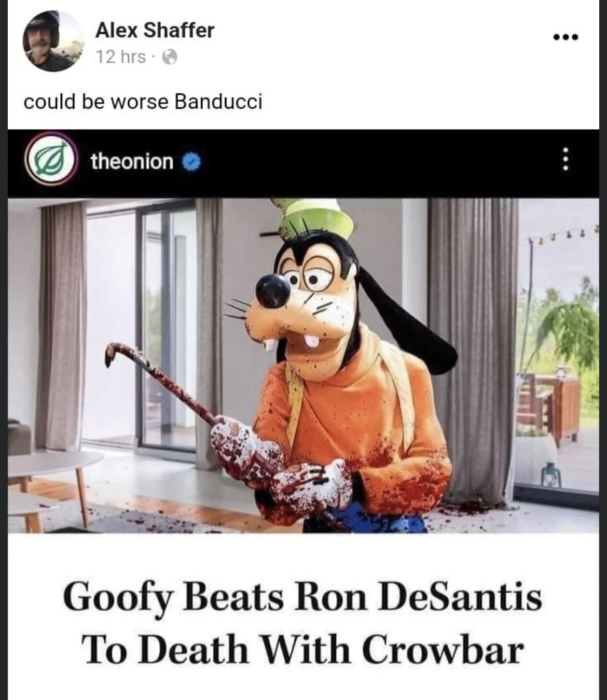This screenshot has height=700, width=607.
Task: Open the theonion username
Action: [132, 161]
